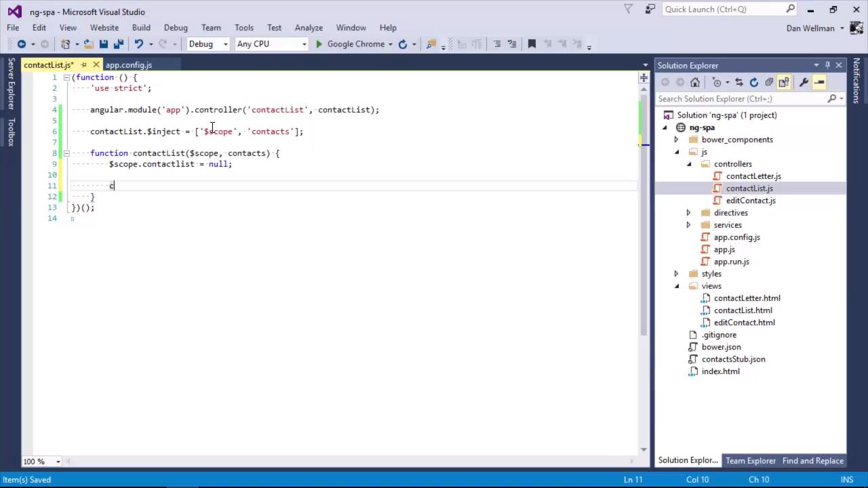The image size is (868, 488).
Task: Click the Navigate Backward toolbar arrow
Action: coord(22,44)
